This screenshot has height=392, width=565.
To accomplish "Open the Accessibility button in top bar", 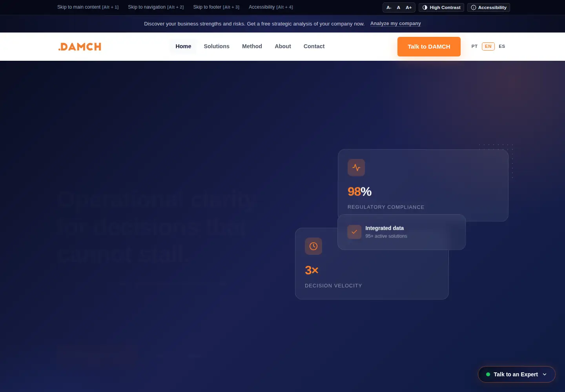I will coord(488,7).
